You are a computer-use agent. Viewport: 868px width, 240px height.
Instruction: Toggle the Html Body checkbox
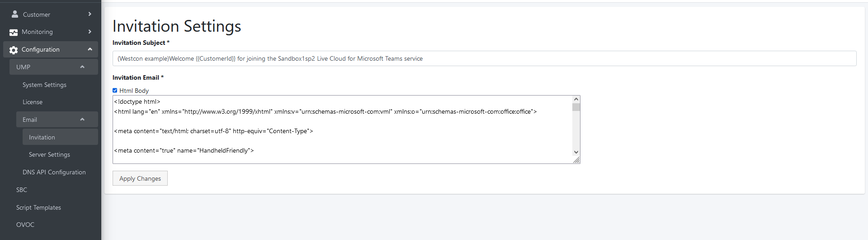[x=115, y=91]
